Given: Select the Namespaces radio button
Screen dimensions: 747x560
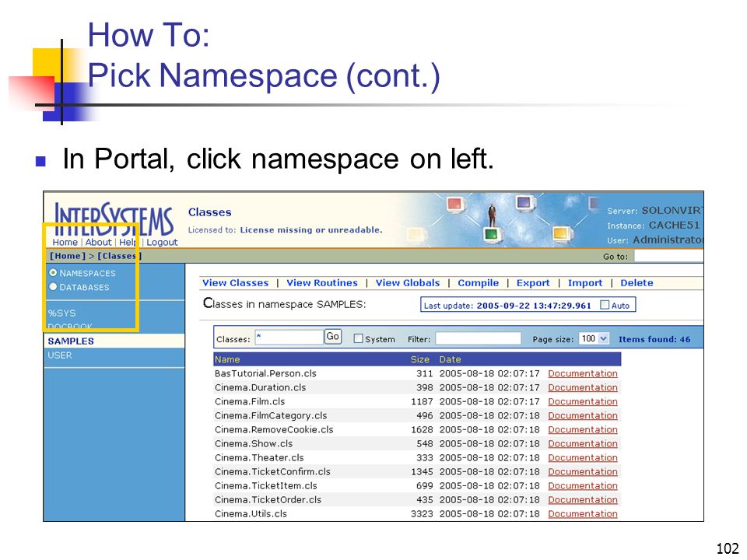Looking at the screenshot, I should point(53,272).
